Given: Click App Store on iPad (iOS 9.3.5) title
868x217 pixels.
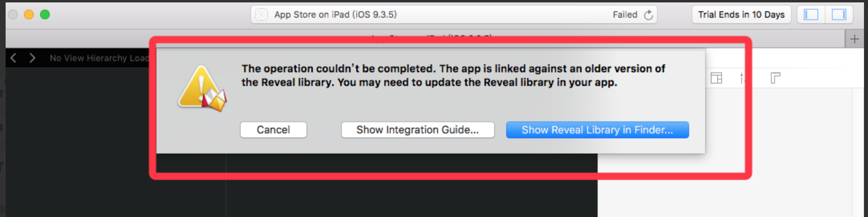Looking at the screenshot, I should [x=335, y=15].
